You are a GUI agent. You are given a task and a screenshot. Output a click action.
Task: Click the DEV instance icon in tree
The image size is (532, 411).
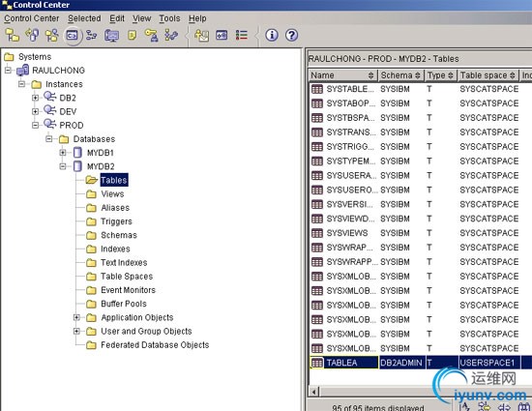pyautogui.click(x=50, y=111)
